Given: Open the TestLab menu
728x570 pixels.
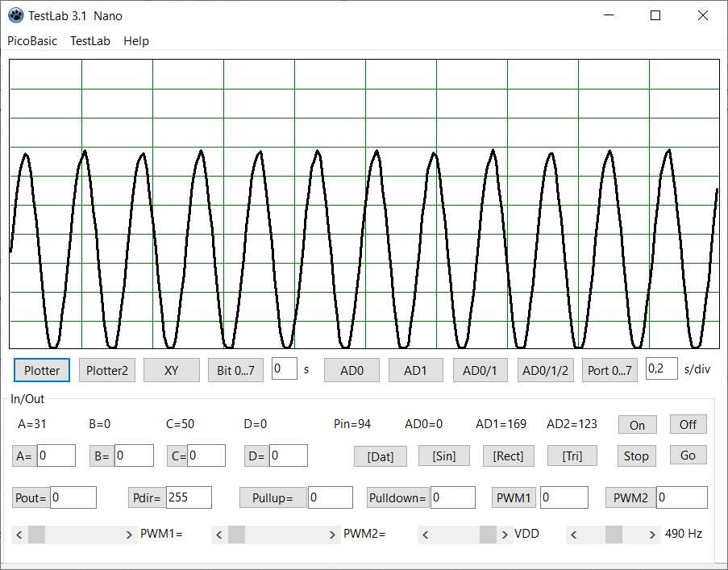Looking at the screenshot, I should coord(89,41).
